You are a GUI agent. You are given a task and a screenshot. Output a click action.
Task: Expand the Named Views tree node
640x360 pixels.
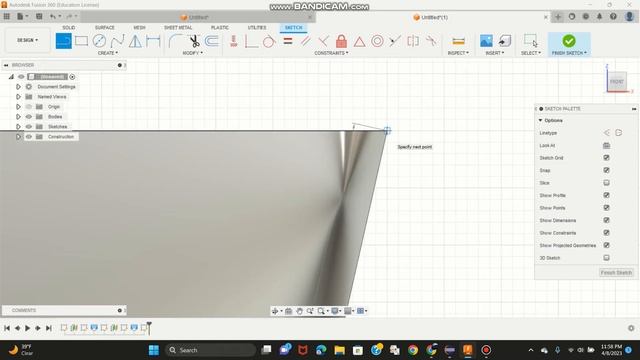click(x=18, y=97)
